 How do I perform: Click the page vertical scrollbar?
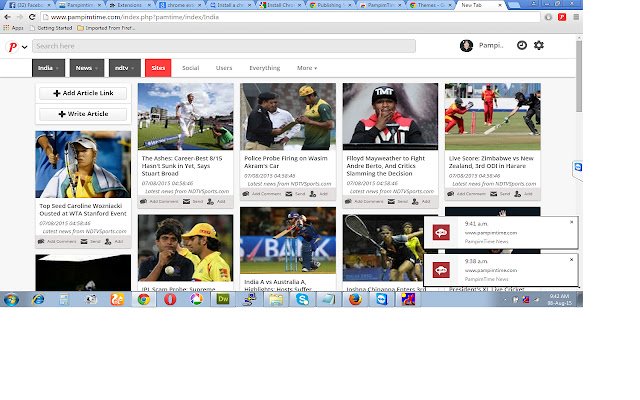click(x=579, y=76)
